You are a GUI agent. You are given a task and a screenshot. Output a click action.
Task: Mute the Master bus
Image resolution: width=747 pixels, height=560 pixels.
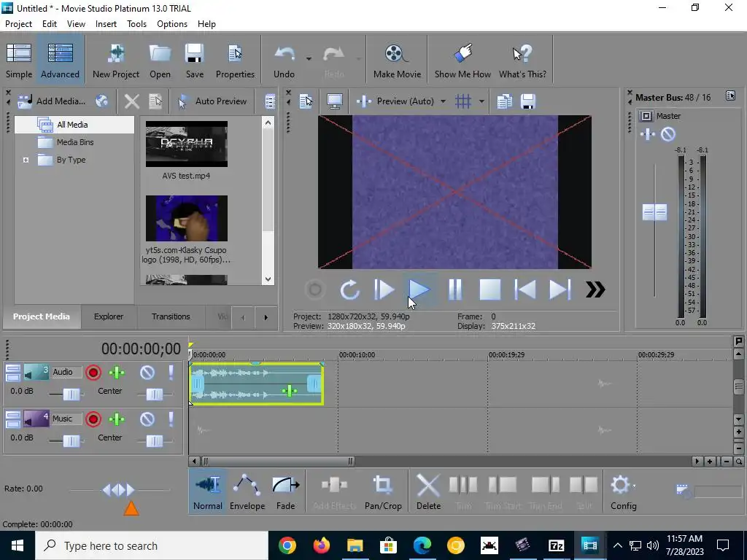click(668, 135)
